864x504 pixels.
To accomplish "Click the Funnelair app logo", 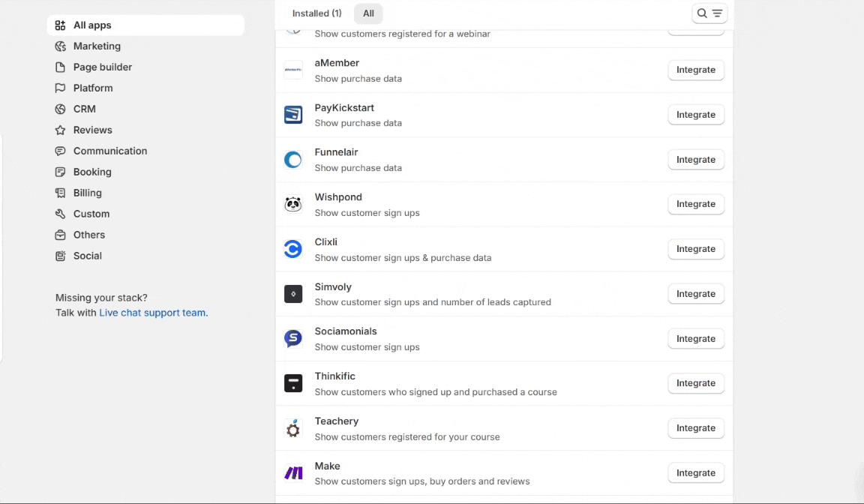I will tap(293, 160).
